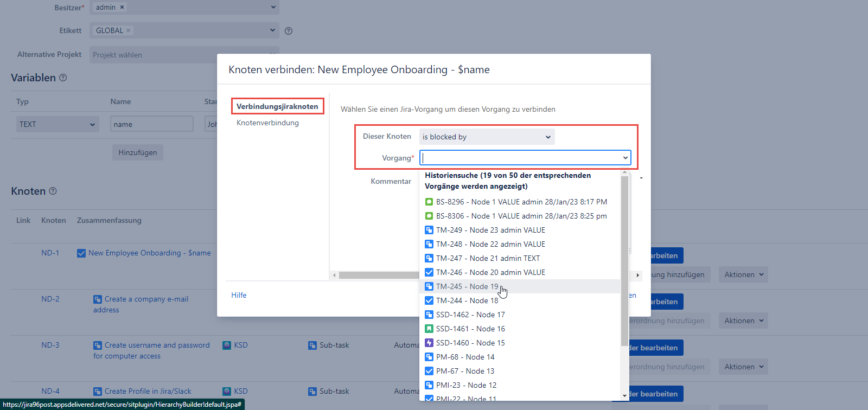
Task: Select TM-246 - Node 20 admin VALUE
Action: (490, 272)
